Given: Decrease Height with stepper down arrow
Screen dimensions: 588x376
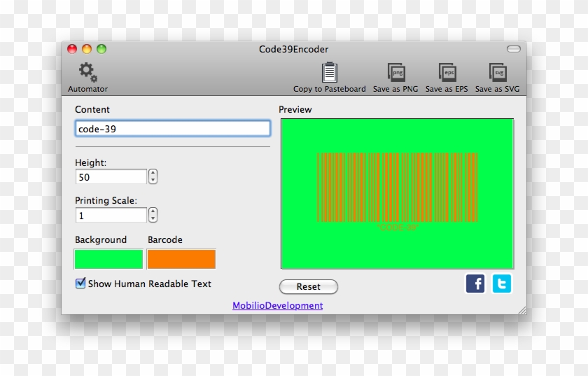Looking at the screenshot, I should 153,181.
